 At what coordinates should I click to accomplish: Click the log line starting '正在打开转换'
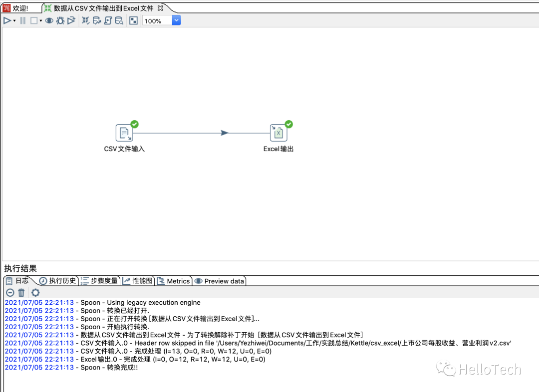[132, 319]
